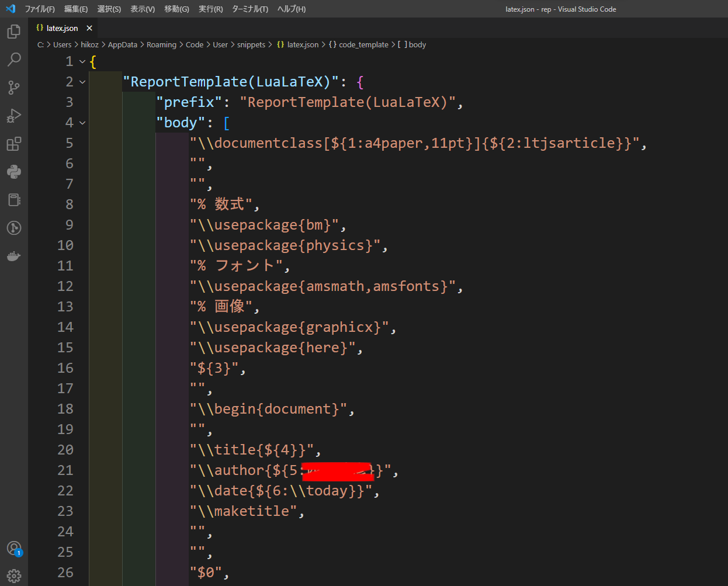Click the User breadcrumb segment
Screen dimensions: 728x586
tap(220, 44)
